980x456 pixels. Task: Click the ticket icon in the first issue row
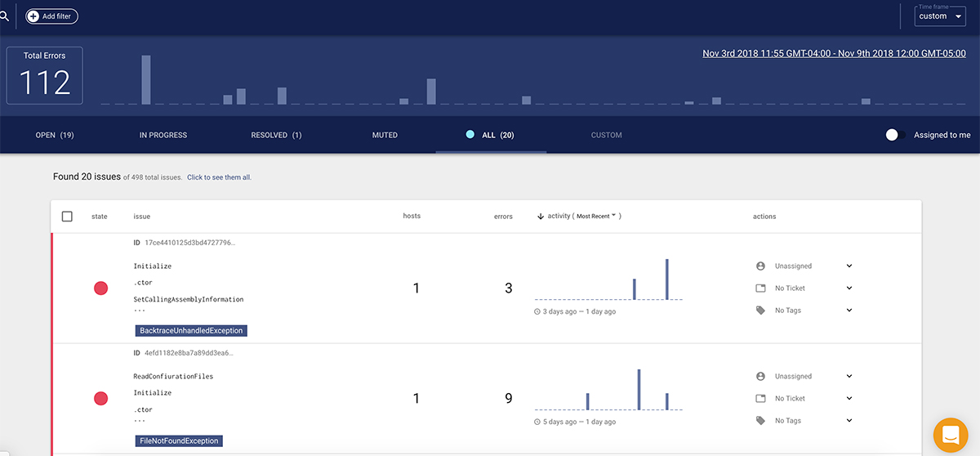(x=760, y=288)
